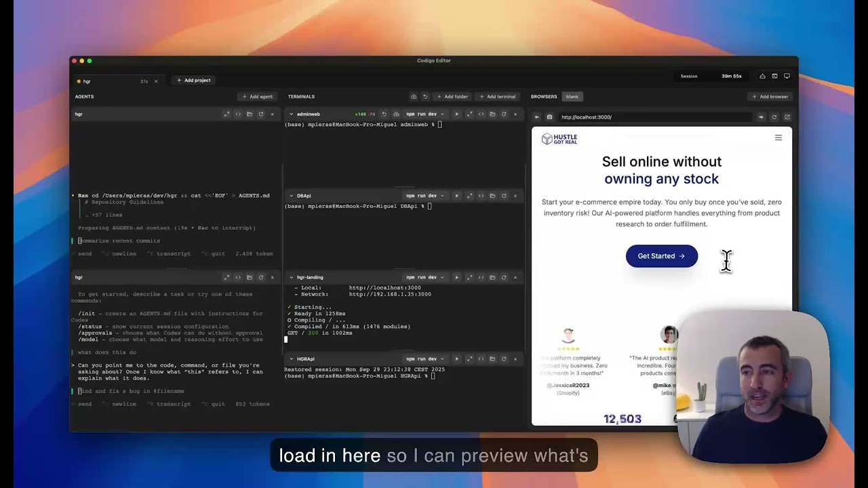
Task: Collapse the adminweb terminal chevron
Action: (291, 114)
